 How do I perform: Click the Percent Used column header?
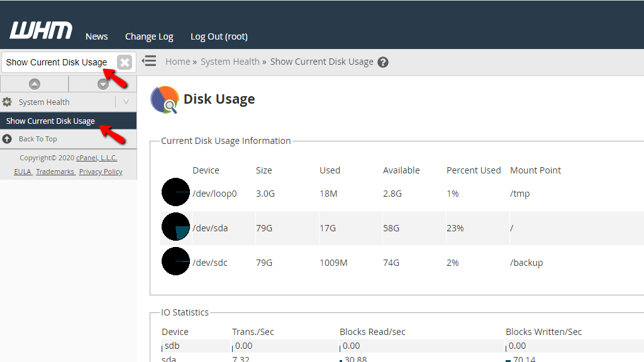click(x=474, y=170)
